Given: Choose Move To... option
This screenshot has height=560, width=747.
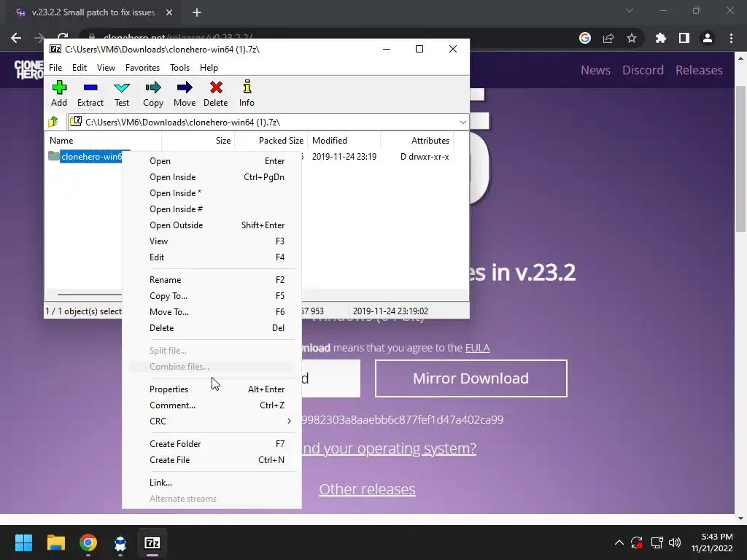Looking at the screenshot, I should 212,312.
